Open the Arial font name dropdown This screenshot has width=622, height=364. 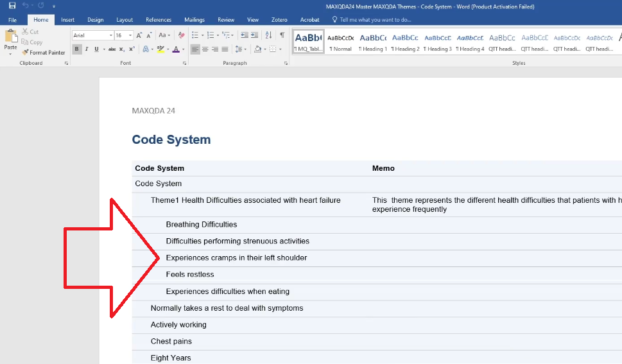(110, 35)
